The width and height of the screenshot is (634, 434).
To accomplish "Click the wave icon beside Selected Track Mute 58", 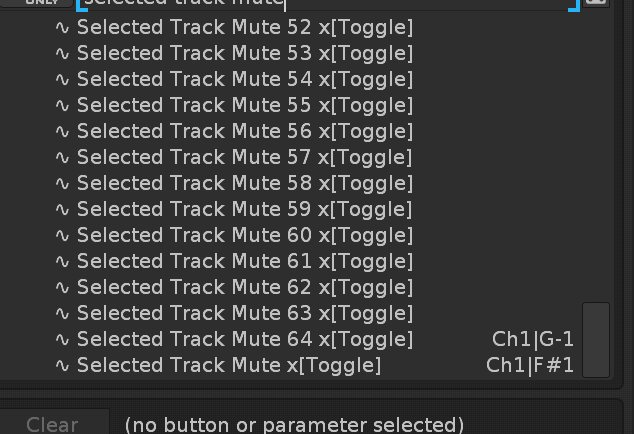I will point(62,183).
